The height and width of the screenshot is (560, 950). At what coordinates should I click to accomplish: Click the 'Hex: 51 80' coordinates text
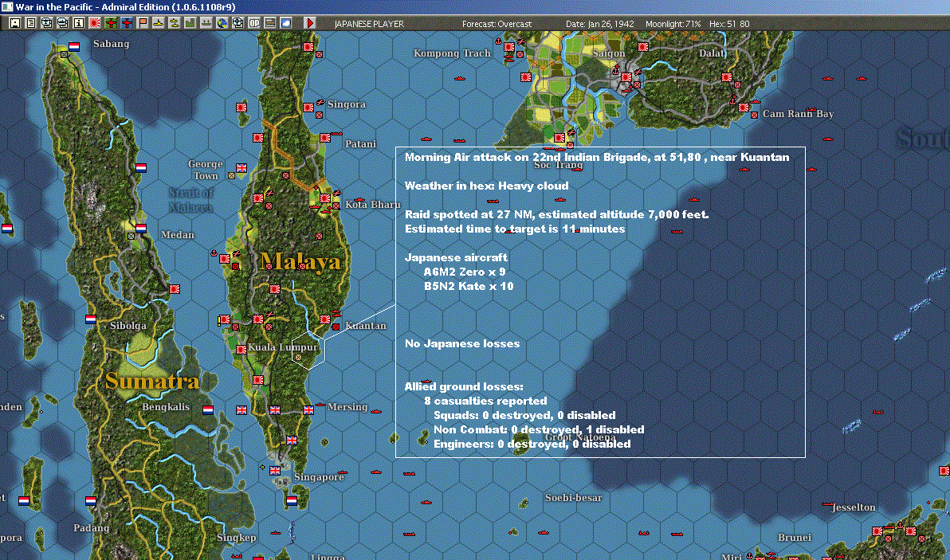tap(729, 24)
